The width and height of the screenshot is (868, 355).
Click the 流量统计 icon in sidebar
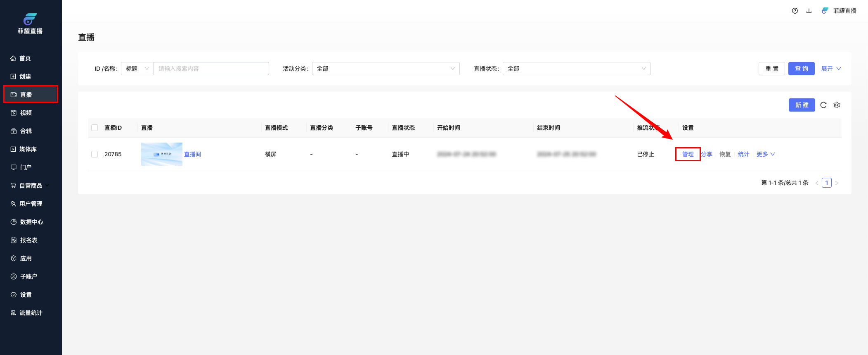13,313
